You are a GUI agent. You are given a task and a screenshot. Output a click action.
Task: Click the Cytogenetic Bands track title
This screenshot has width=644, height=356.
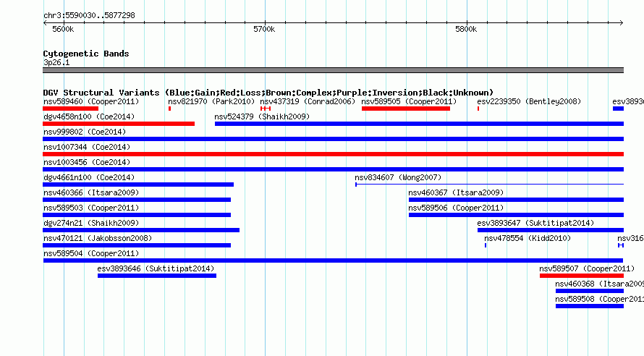tap(86, 54)
